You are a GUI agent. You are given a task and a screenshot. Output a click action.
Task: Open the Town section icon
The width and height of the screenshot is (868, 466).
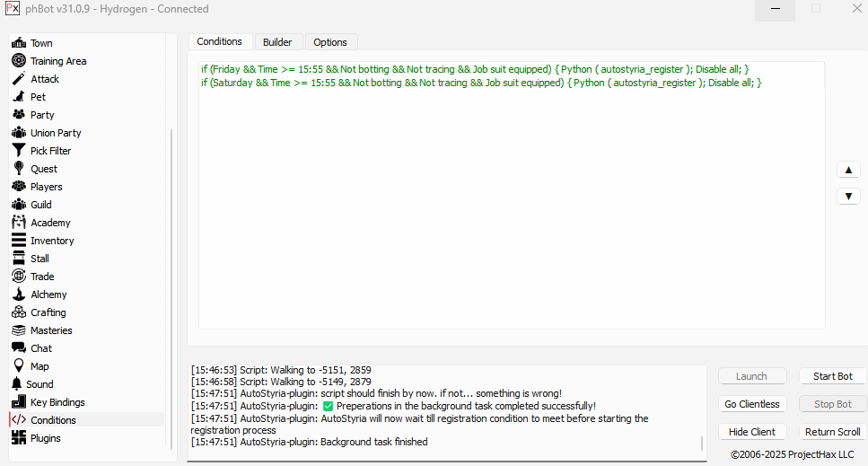pyautogui.click(x=18, y=43)
